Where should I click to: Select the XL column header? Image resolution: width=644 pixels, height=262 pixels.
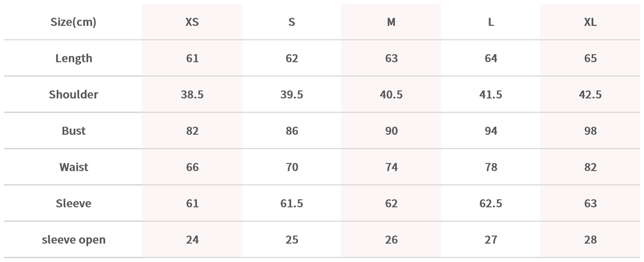click(590, 22)
